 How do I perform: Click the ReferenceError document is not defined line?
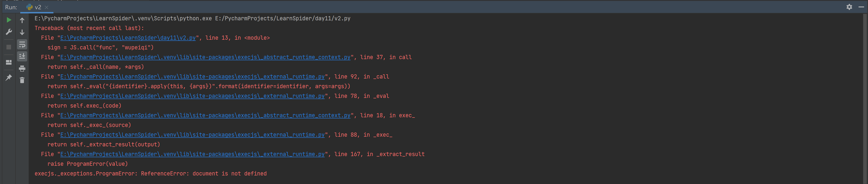point(151,174)
